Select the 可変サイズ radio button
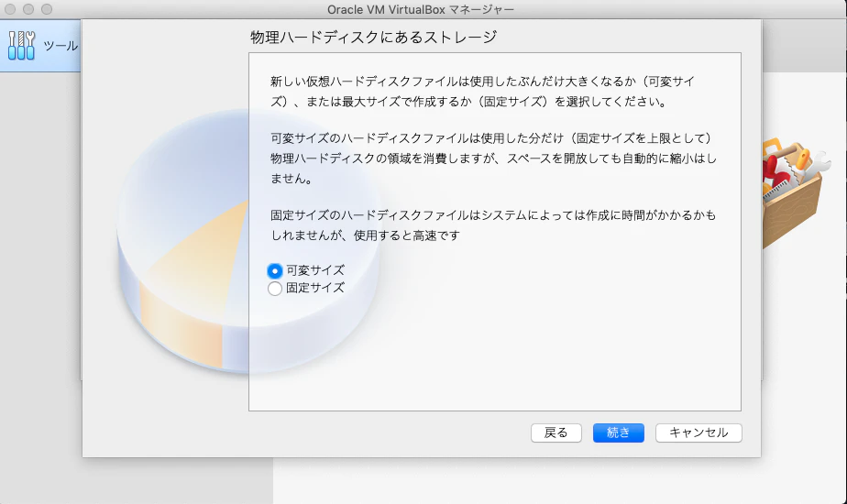 click(x=274, y=270)
